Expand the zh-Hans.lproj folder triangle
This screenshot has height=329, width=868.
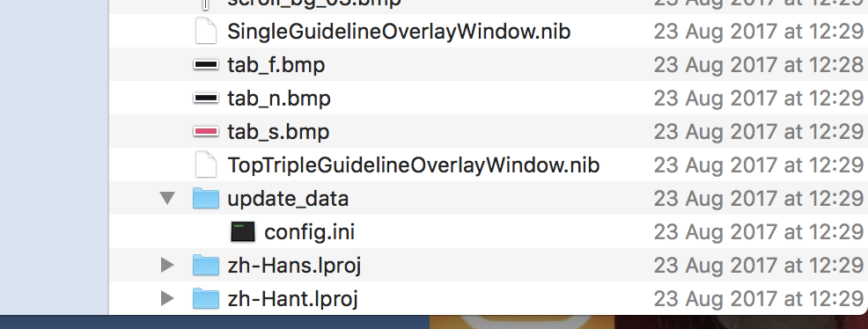pyautogui.click(x=167, y=265)
